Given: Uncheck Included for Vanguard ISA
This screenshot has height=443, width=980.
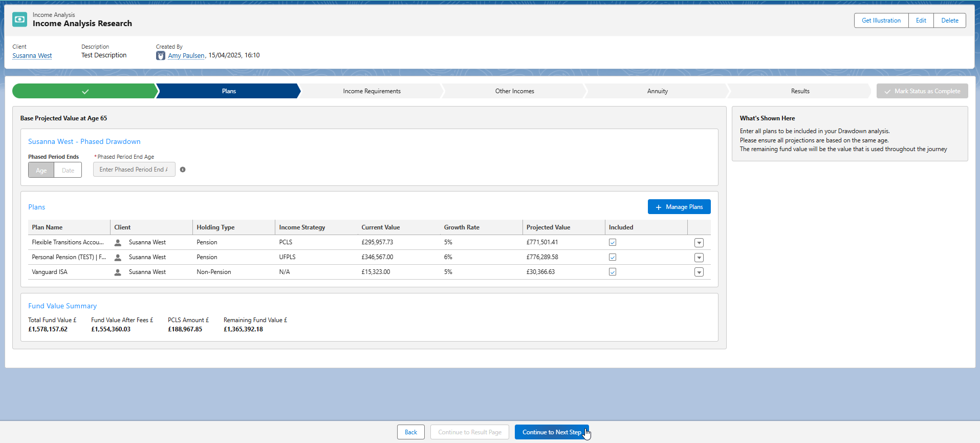Looking at the screenshot, I should point(613,272).
